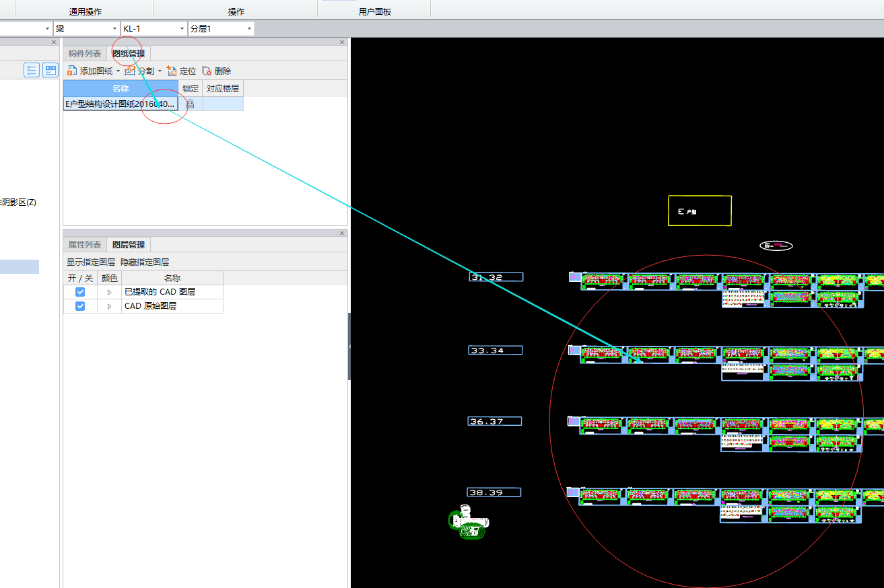The height and width of the screenshot is (588, 884).
Task: Switch to 属性列表 tab
Action: click(x=85, y=245)
